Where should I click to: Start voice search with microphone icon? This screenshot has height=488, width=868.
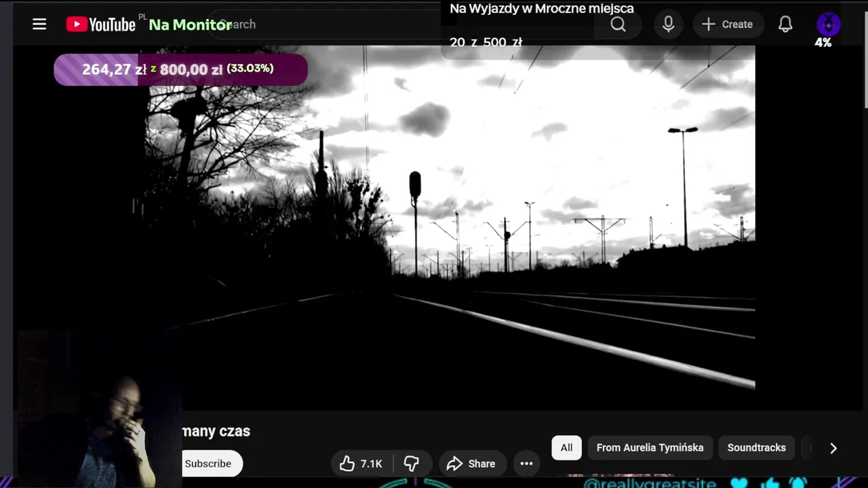coord(669,24)
